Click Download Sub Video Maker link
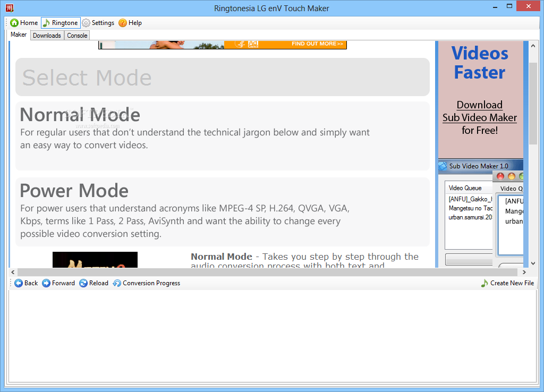The height and width of the screenshot is (392, 544). (480, 111)
